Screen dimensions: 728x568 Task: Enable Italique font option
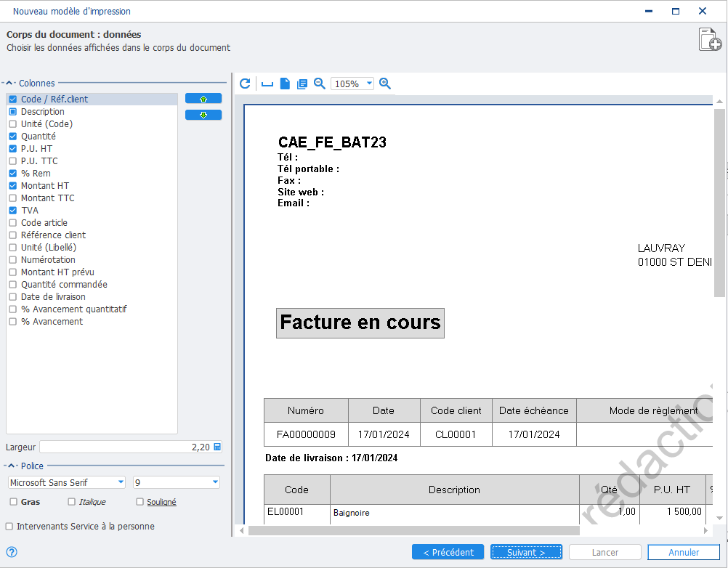click(x=71, y=502)
